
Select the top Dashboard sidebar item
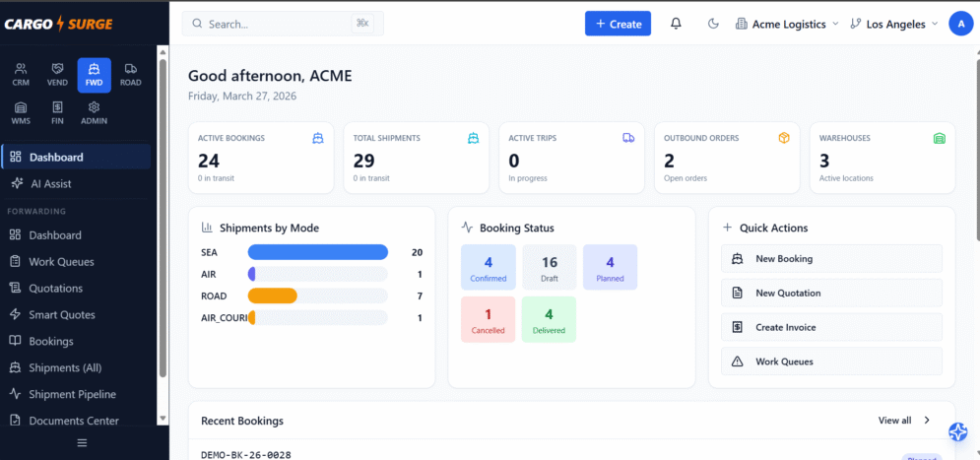pos(76,157)
